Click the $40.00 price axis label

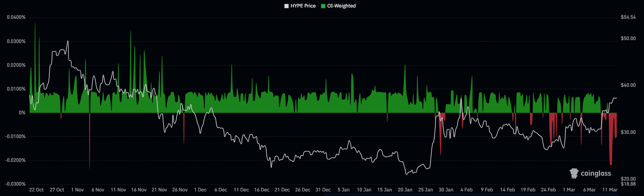pos(628,85)
